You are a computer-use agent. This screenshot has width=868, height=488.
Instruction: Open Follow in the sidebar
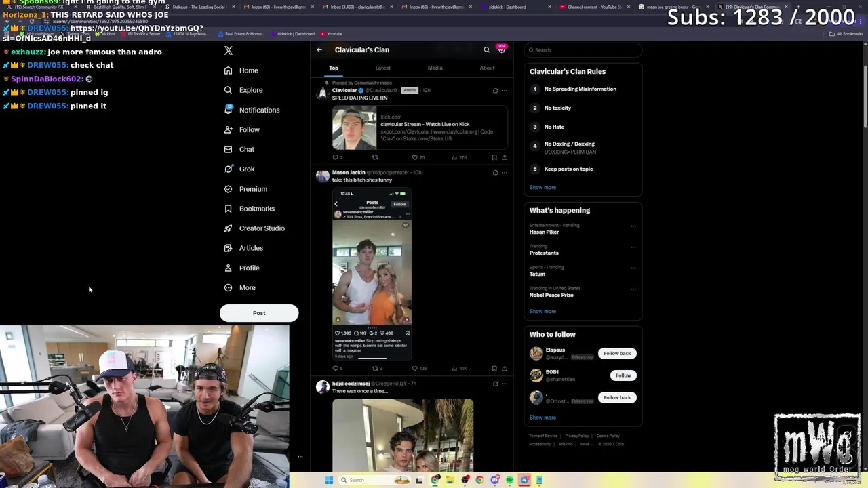tap(242, 129)
